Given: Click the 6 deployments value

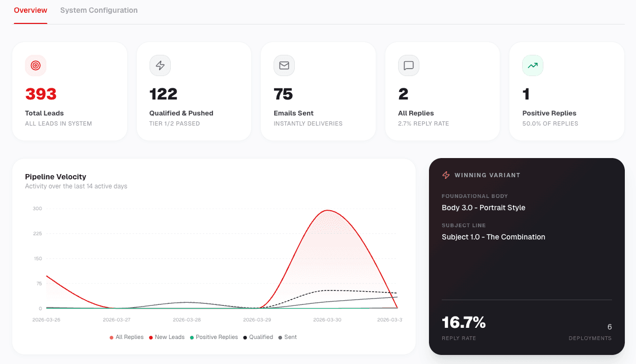Looking at the screenshot, I should click(x=609, y=327).
